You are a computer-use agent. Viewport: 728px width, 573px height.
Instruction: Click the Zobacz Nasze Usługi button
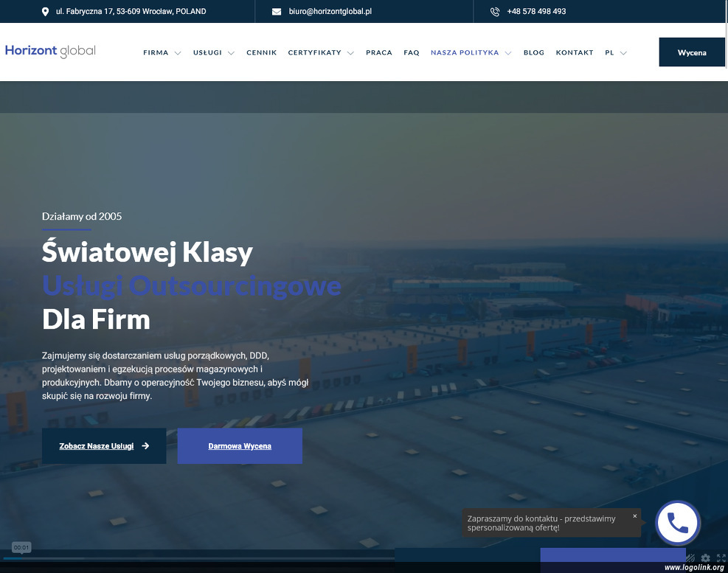pyautogui.click(x=104, y=446)
